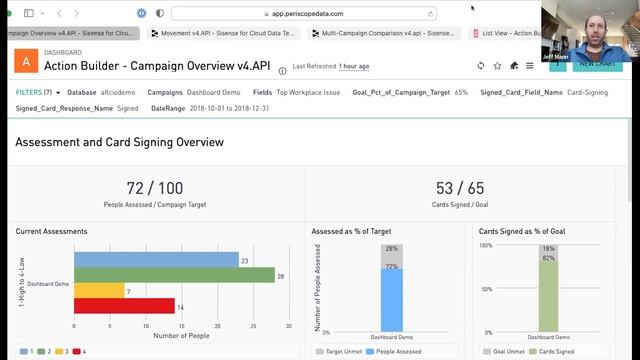Switch to the Movement v4.API tab
Screen dimensions: 640x360
pos(223,33)
